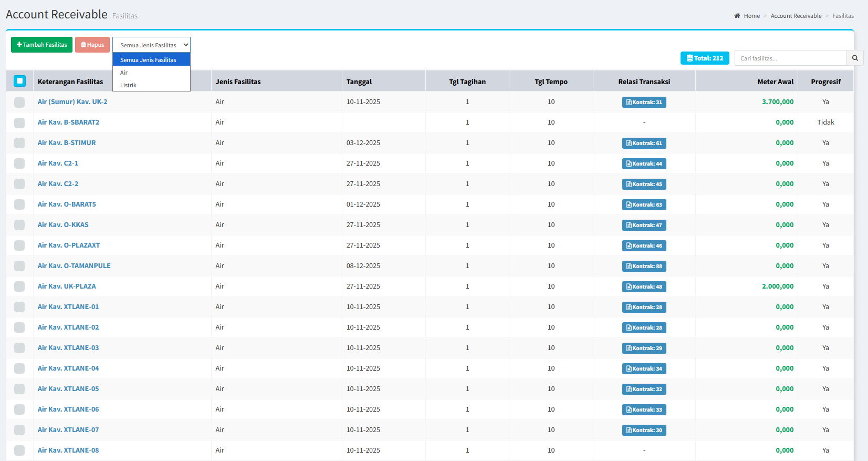Open the Air Kav. O-TAMANPULE link
This screenshot has width=868, height=461.
pyautogui.click(x=74, y=266)
